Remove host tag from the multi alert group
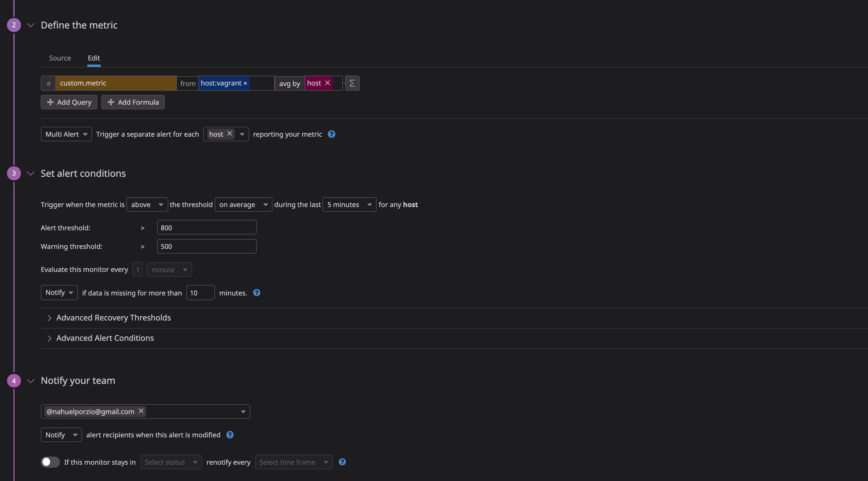This screenshot has width=868, height=481. point(229,134)
